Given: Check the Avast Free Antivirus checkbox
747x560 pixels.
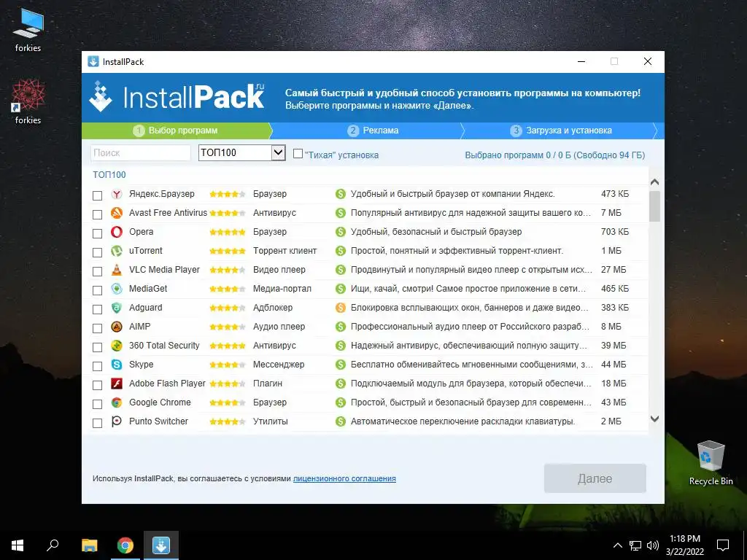Looking at the screenshot, I should (97, 214).
